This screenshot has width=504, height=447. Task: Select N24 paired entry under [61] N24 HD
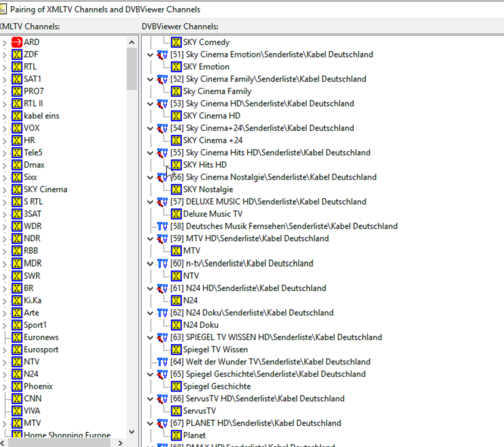pyautogui.click(x=190, y=300)
